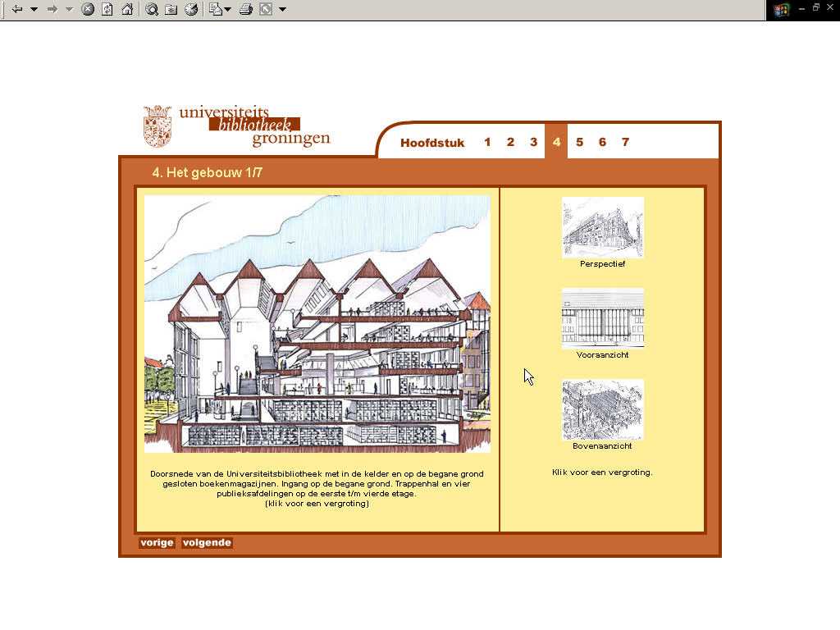Click the Hoofdstuk label
Viewport: 840px width, 630px height.
[x=432, y=143]
